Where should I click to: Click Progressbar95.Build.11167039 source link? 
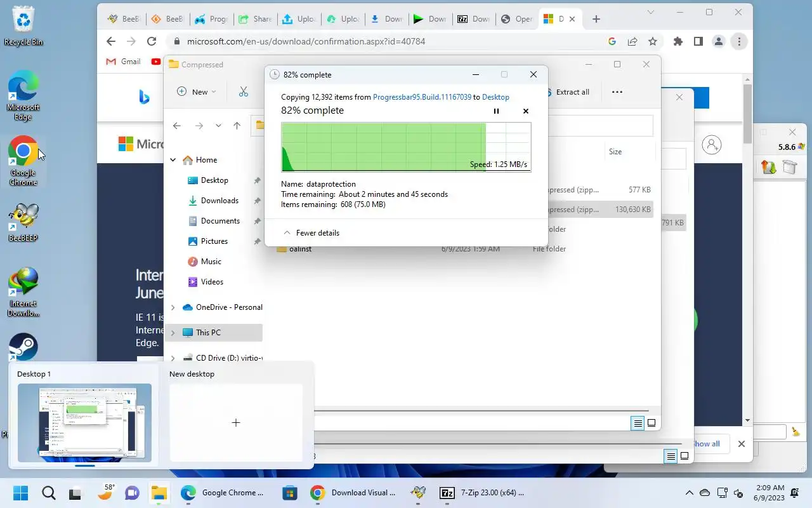point(422,97)
